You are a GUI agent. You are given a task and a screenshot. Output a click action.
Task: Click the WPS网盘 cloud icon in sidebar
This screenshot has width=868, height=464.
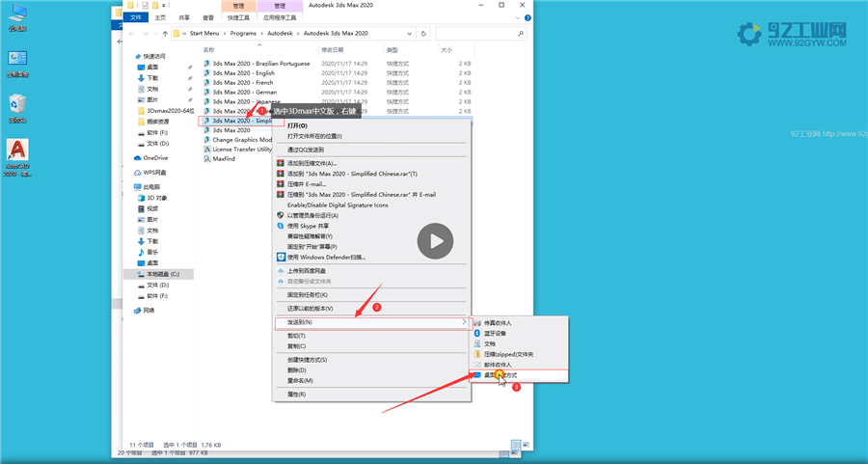click(x=137, y=173)
